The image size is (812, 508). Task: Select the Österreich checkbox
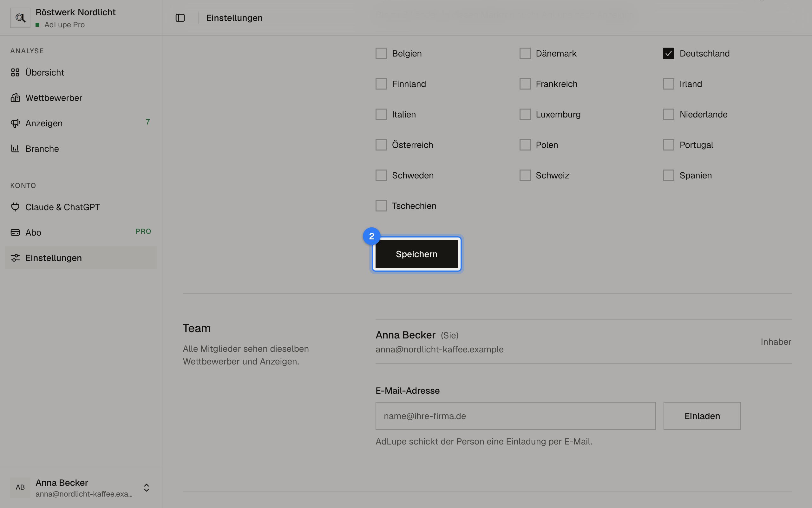pos(381,145)
